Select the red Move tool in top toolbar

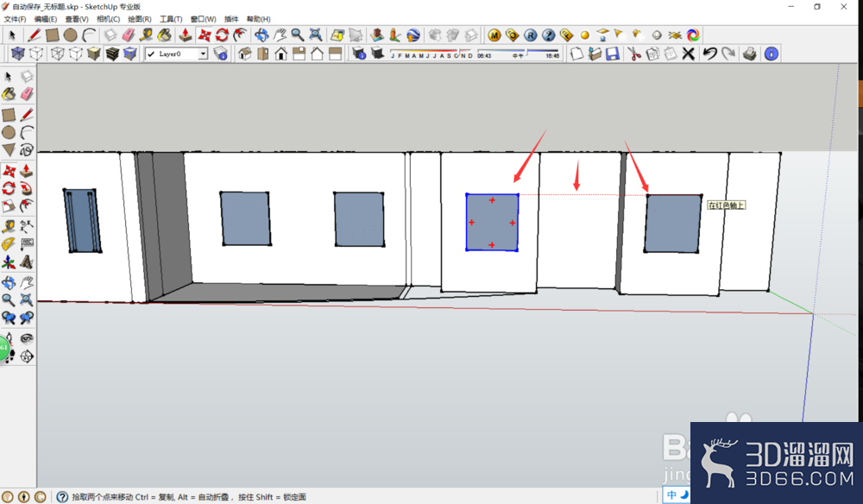(205, 35)
